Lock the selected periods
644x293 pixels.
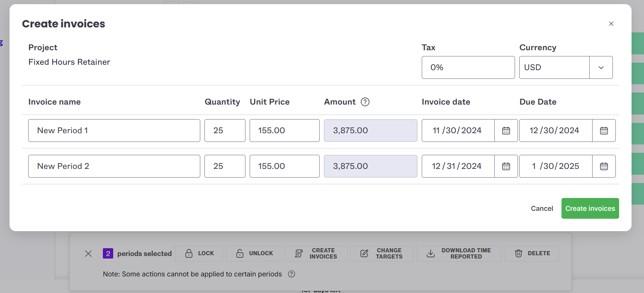(199, 254)
